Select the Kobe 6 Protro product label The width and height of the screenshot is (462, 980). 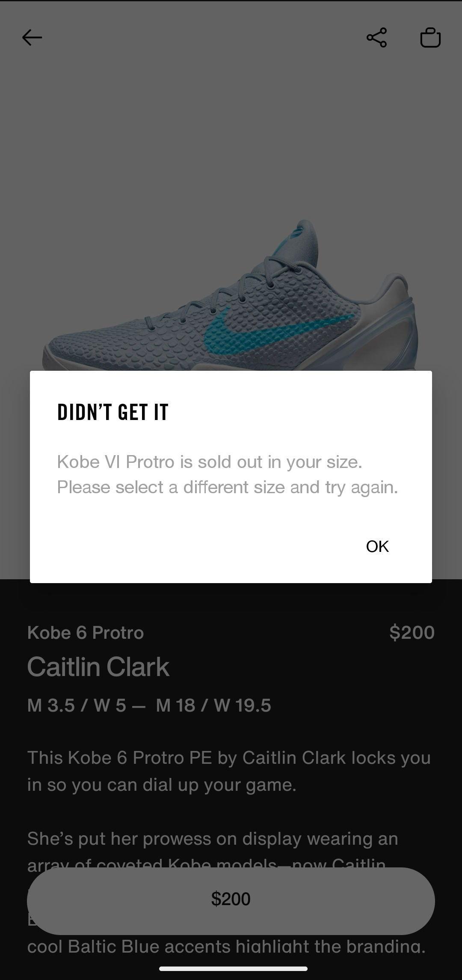pos(86,633)
